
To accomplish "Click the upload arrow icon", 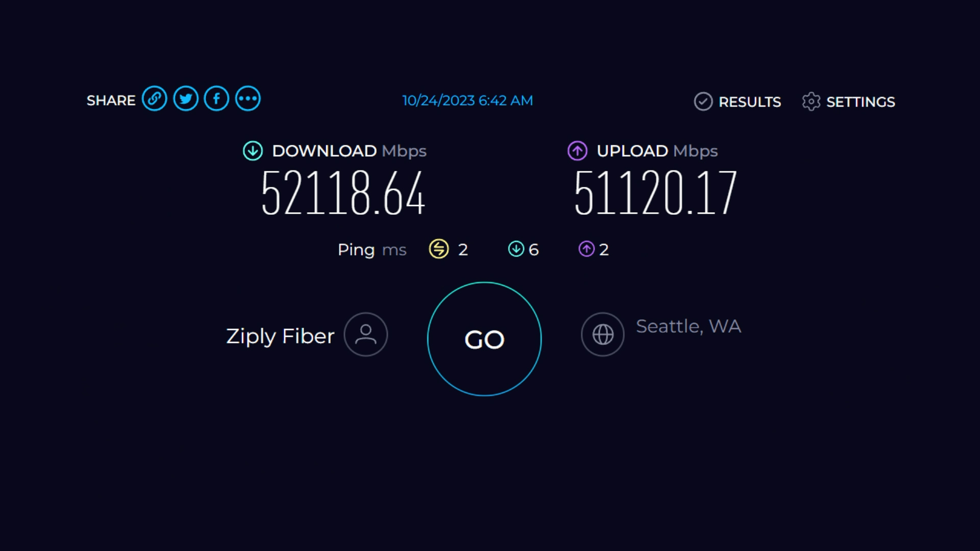I will click(577, 151).
